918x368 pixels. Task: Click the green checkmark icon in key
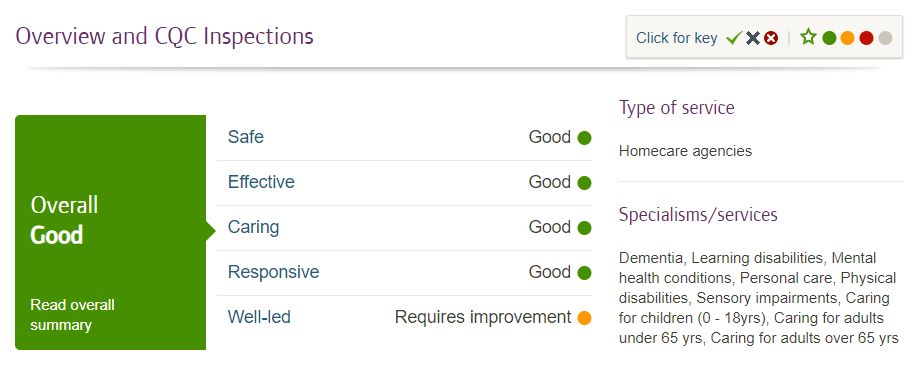point(734,38)
